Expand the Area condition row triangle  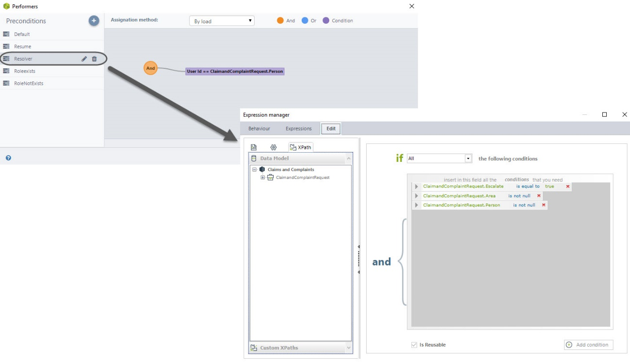click(416, 196)
